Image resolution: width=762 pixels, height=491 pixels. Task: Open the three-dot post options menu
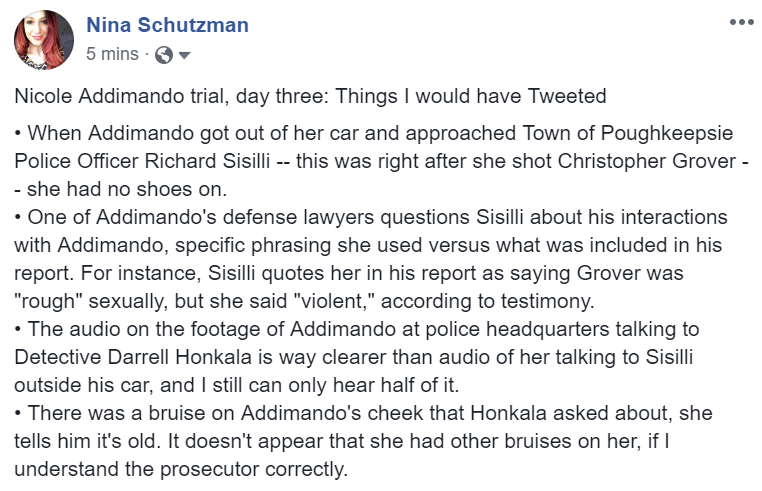(x=741, y=22)
